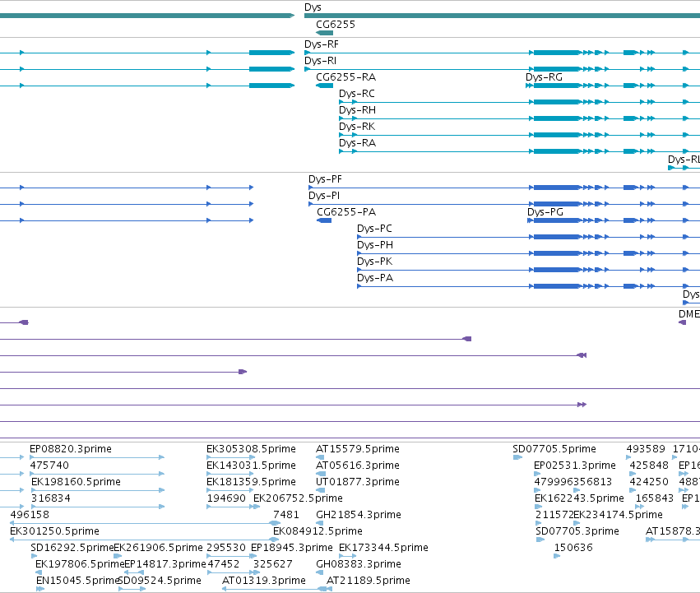
Task: Click EST AT15579.5prime
Action: [x=358, y=449]
